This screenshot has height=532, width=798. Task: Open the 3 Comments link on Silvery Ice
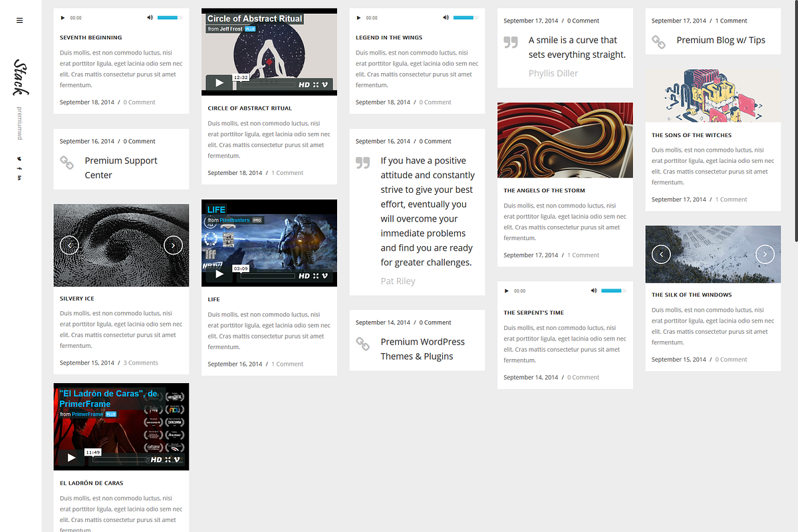pyautogui.click(x=141, y=363)
